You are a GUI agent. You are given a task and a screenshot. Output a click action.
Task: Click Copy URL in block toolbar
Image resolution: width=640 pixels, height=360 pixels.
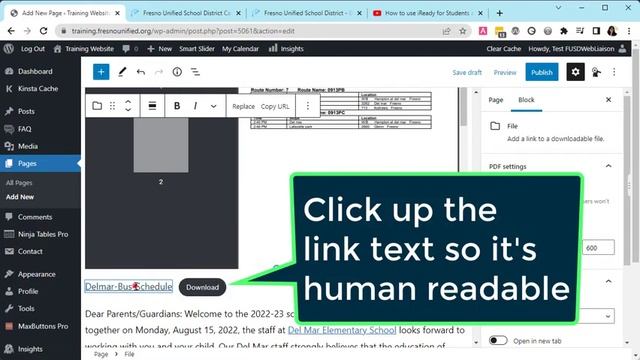pyautogui.click(x=275, y=106)
